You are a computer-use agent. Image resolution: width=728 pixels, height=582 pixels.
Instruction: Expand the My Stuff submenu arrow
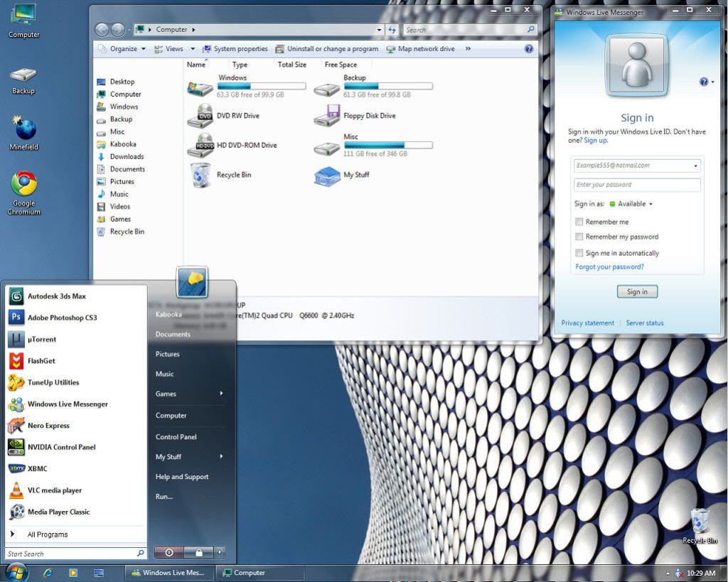[x=222, y=456]
